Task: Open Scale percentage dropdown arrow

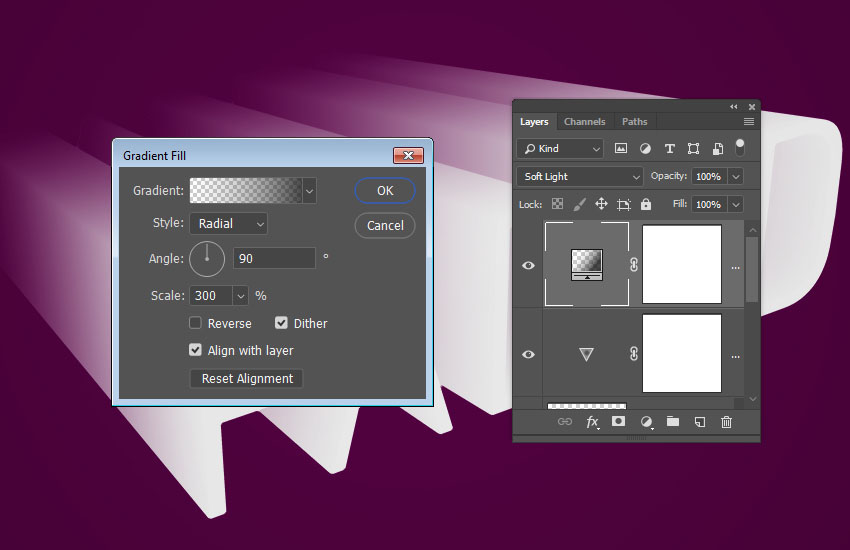Action: tap(241, 296)
